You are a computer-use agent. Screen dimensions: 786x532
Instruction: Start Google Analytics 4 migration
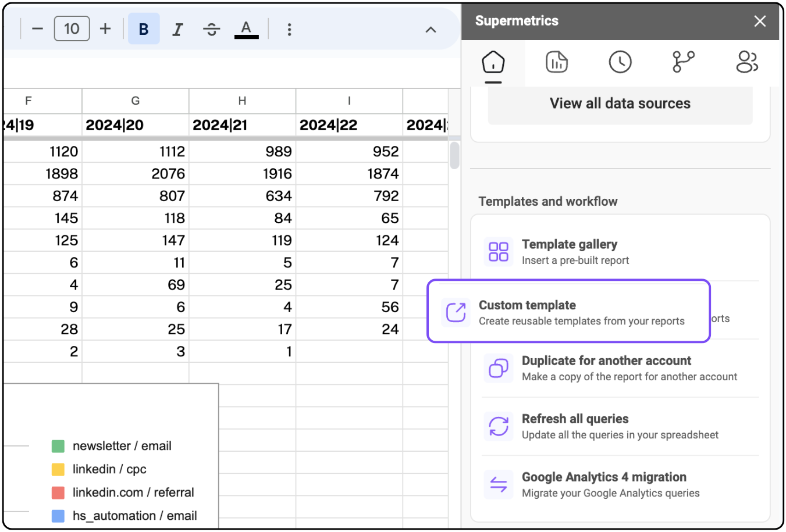604,484
